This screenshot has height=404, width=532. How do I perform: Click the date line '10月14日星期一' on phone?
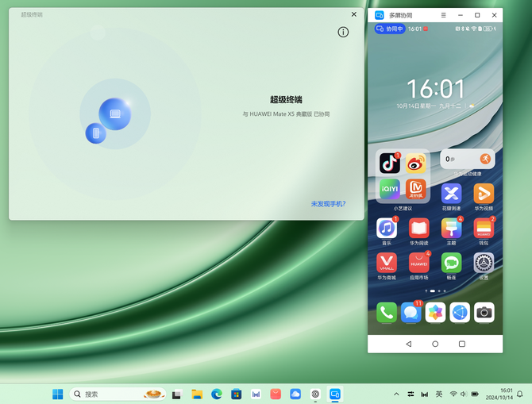coord(416,106)
